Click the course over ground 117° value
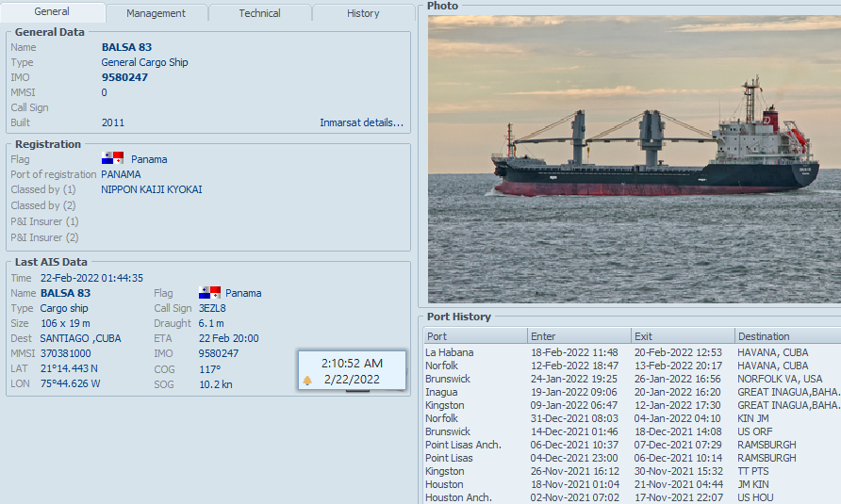 point(209,369)
